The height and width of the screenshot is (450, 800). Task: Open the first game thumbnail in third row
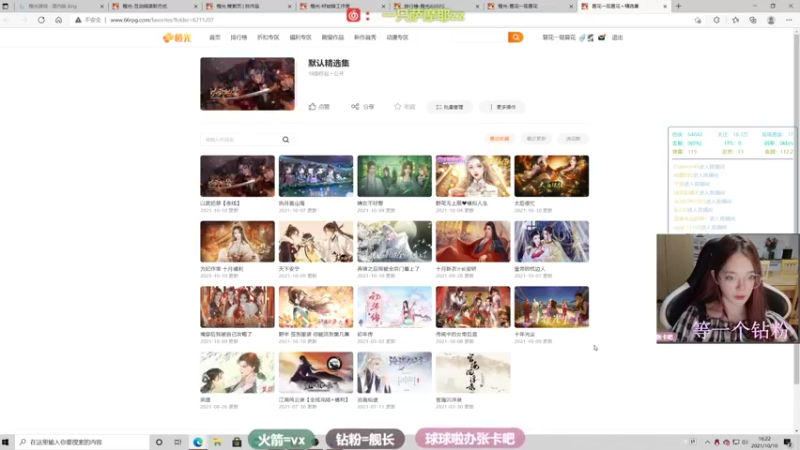tap(237, 307)
